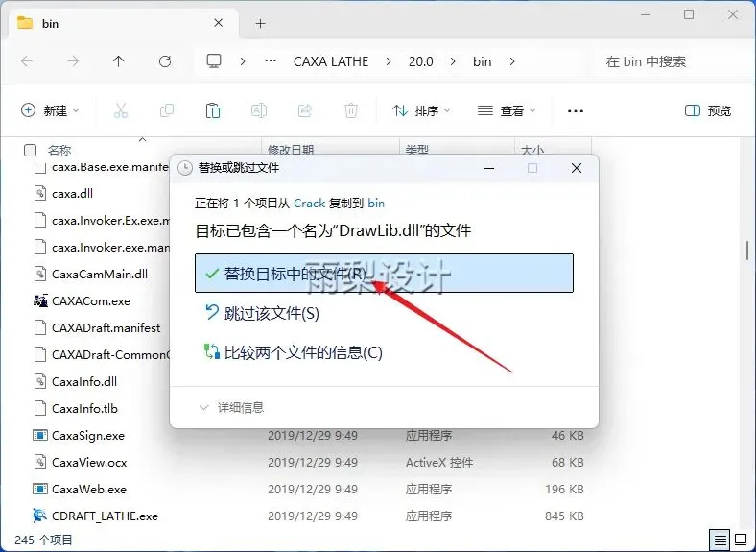Screen dimensions: 756x552
Task: Click the Forward navigation arrow
Action: point(73,61)
